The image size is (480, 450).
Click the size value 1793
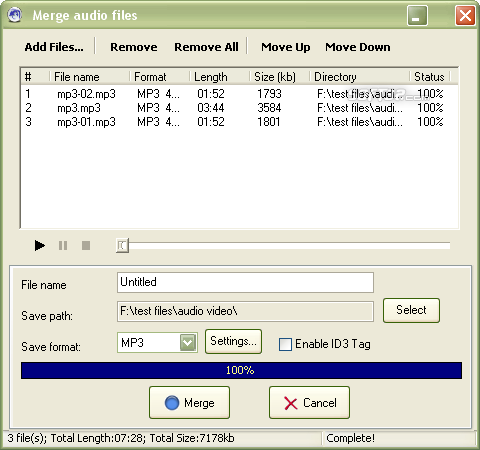pyautogui.click(x=269, y=94)
